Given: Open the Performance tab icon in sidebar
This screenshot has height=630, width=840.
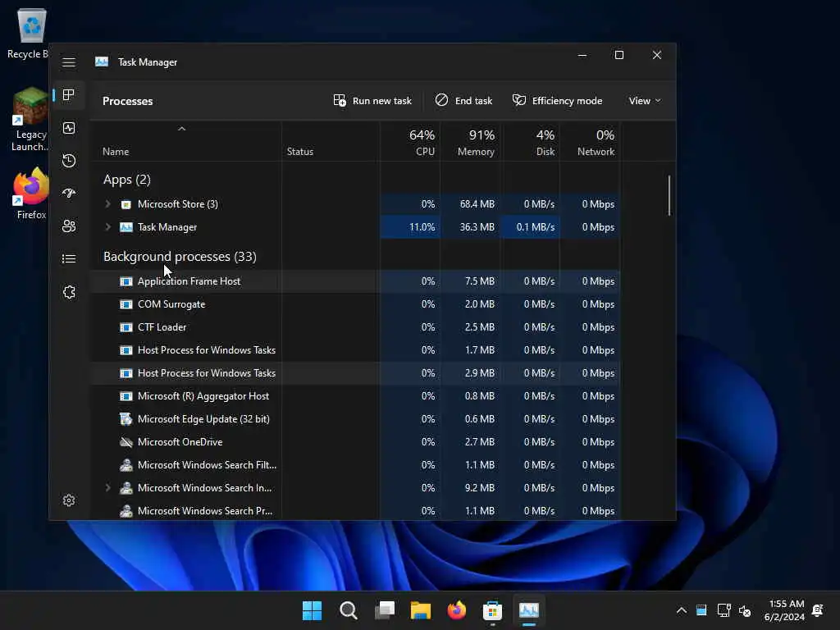Looking at the screenshot, I should (x=69, y=128).
